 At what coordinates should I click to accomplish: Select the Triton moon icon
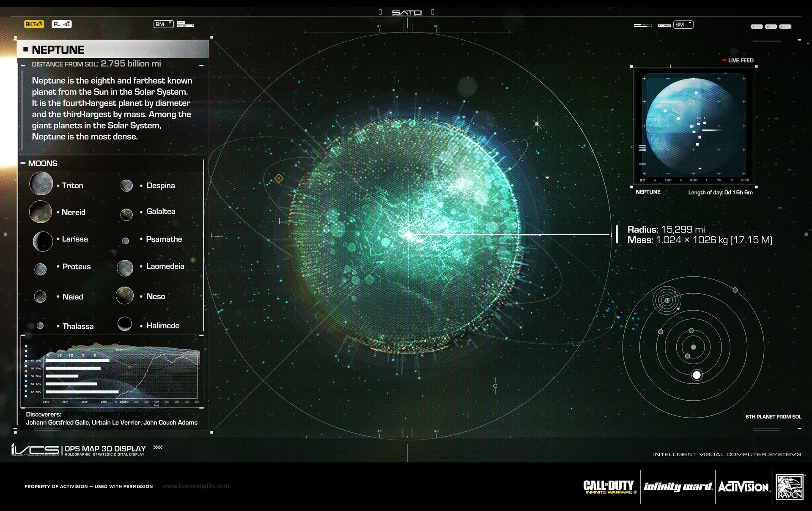[x=41, y=185]
